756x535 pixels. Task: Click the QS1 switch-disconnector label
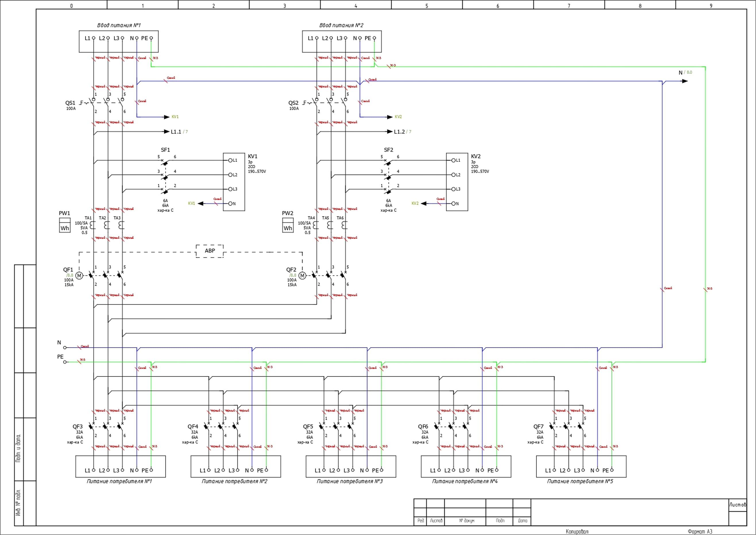[x=70, y=103]
